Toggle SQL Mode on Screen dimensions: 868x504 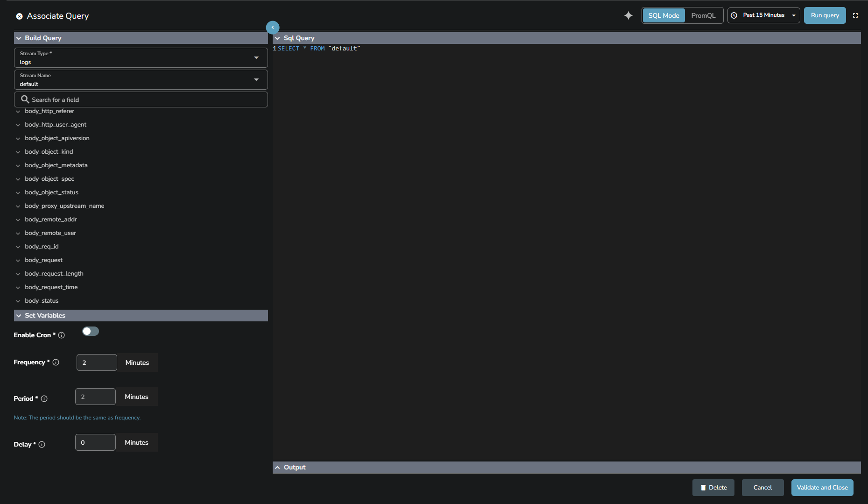[x=663, y=15]
